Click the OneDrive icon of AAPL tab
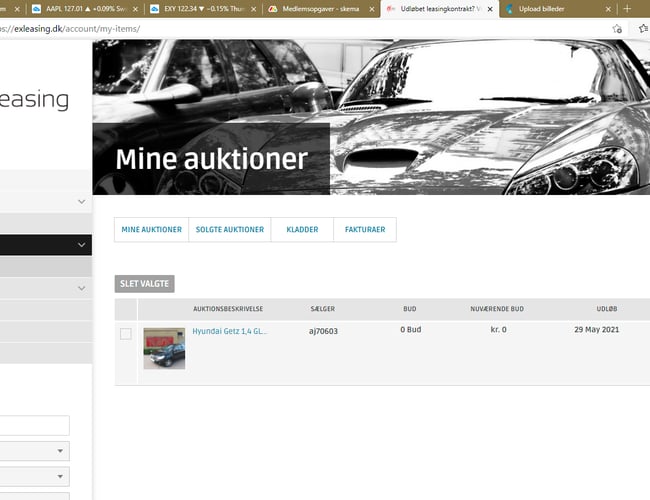The image size is (650, 500). 36,9
